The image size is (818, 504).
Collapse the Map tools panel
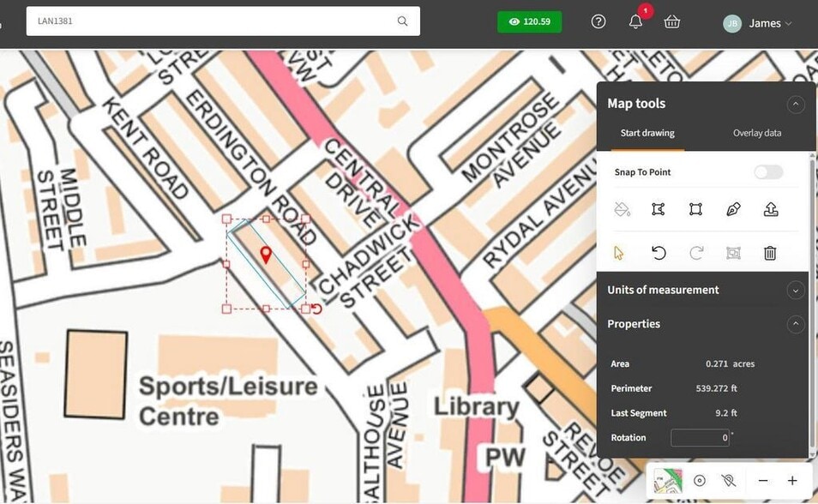pos(796,104)
